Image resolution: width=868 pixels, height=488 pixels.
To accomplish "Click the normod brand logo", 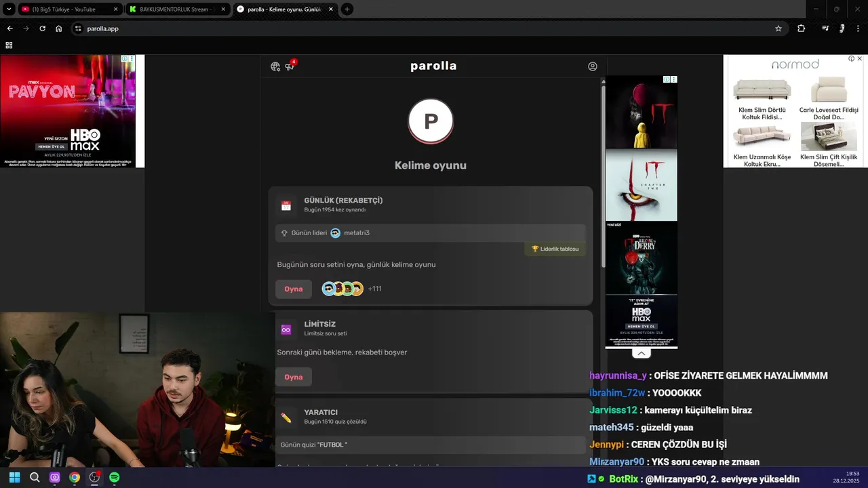I will pos(795,64).
